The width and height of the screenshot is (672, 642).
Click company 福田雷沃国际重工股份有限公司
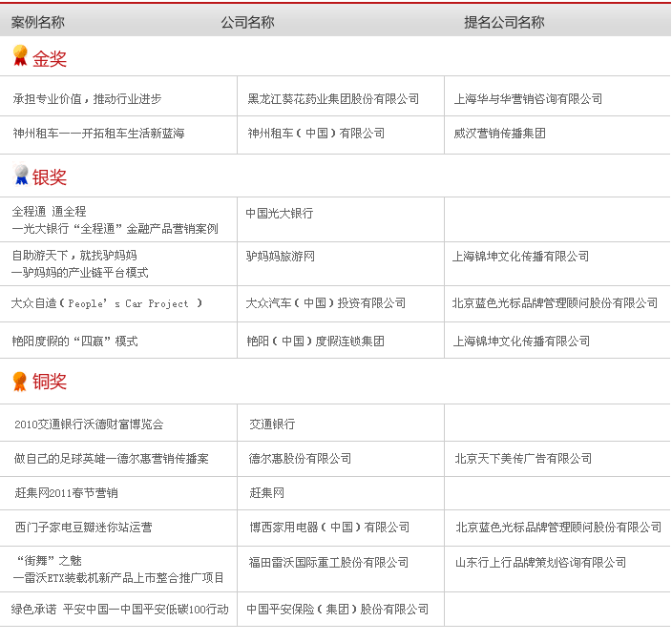328,562
